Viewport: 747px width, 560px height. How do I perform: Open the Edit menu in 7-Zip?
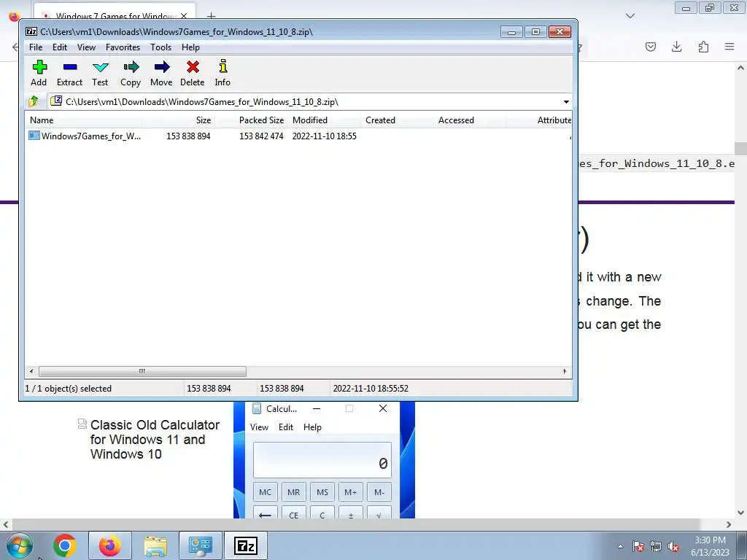coord(60,47)
